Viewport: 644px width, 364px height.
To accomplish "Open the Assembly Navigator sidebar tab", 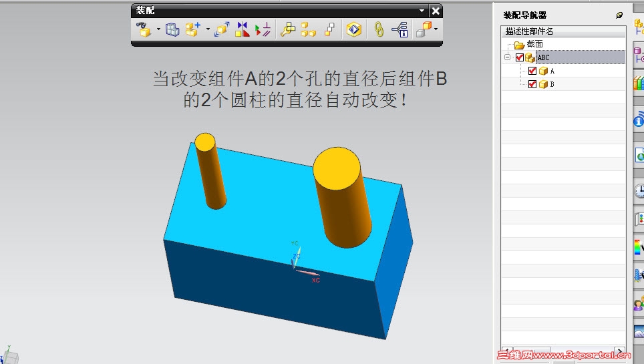I will 639,27.
